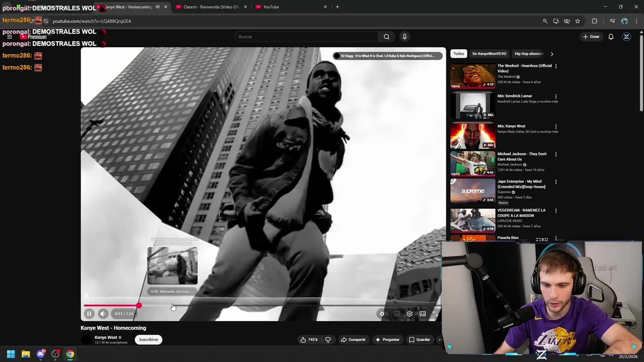Dislike the video with thumbs down

pyautogui.click(x=328, y=340)
